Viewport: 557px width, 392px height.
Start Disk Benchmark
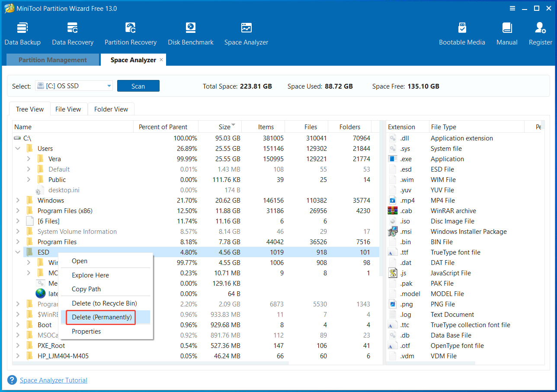pos(191,32)
